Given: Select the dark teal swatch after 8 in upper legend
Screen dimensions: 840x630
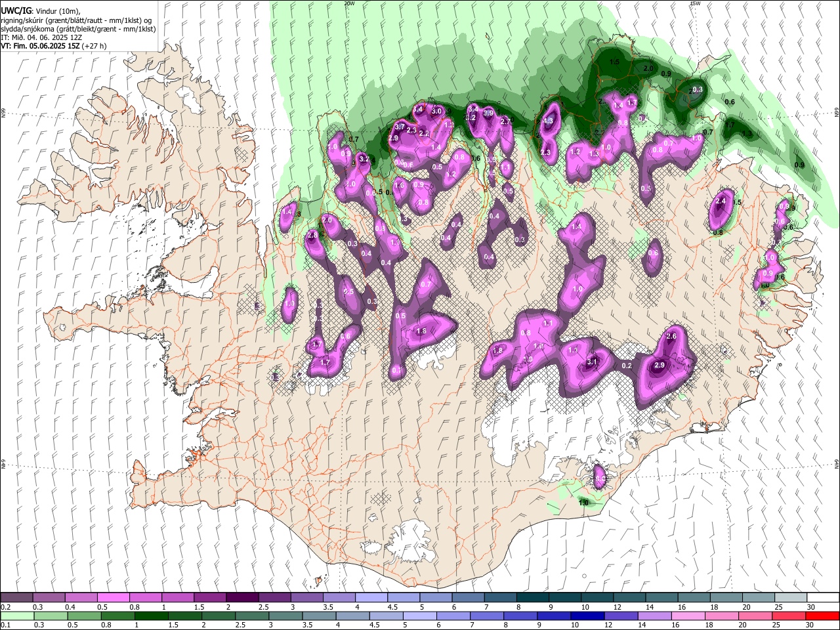Looking at the screenshot, I should [x=532, y=598].
